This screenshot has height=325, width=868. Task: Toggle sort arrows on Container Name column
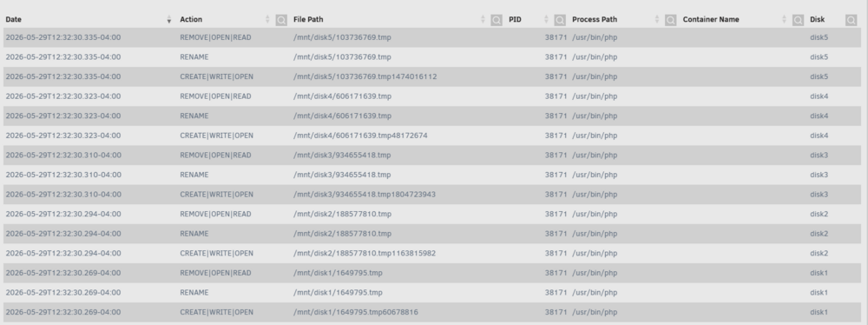click(x=784, y=19)
